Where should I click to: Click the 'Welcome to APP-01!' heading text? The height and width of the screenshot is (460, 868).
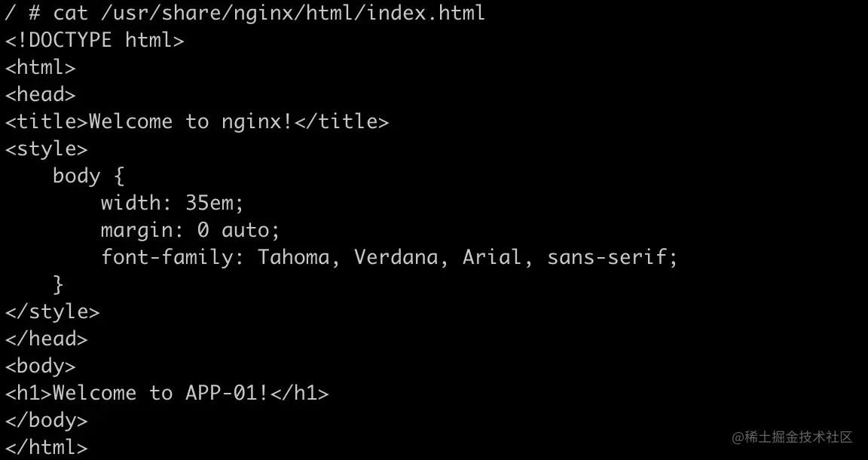[161, 394]
